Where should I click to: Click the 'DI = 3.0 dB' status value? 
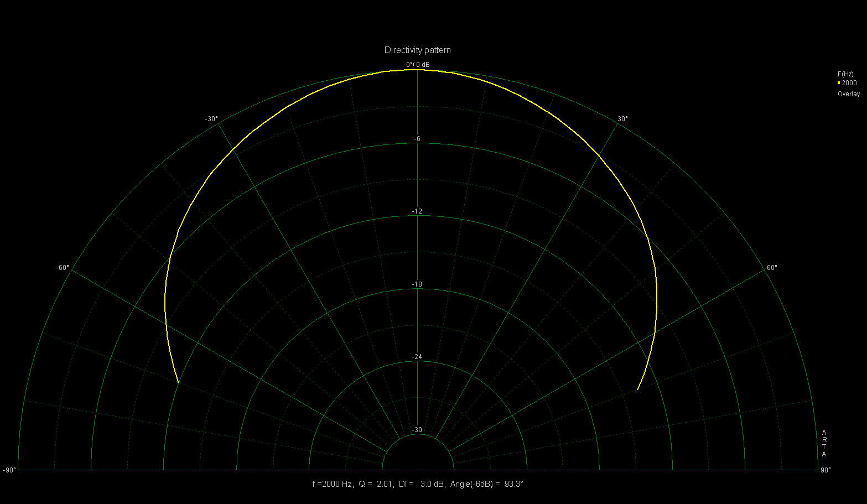[x=422, y=484]
